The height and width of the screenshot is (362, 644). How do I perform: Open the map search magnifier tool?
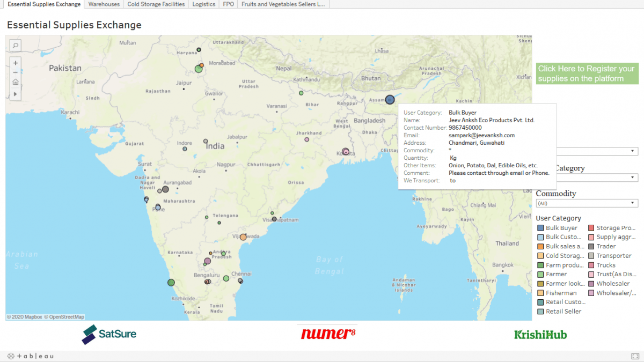click(16, 46)
